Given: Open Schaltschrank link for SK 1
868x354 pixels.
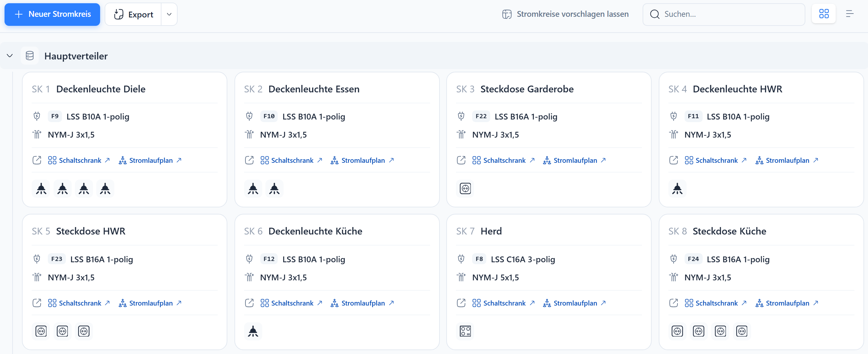Looking at the screenshot, I should tap(79, 160).
